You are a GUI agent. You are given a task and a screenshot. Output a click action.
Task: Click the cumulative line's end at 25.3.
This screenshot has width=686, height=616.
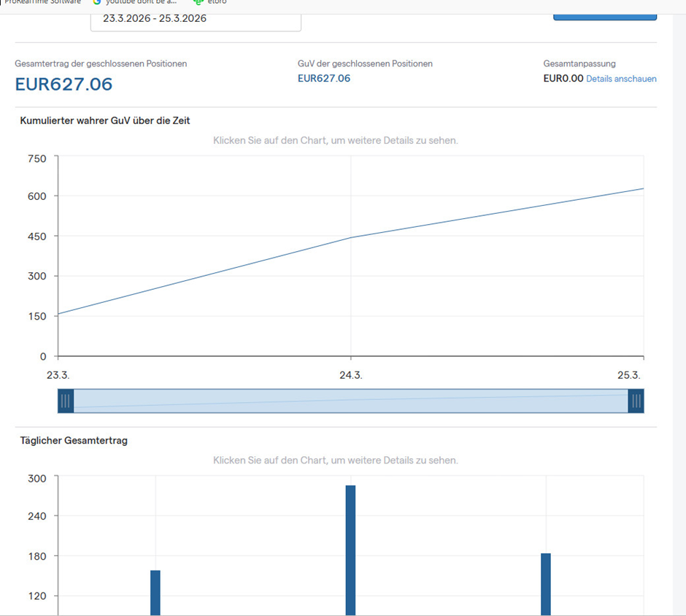(x=643, y=189)
